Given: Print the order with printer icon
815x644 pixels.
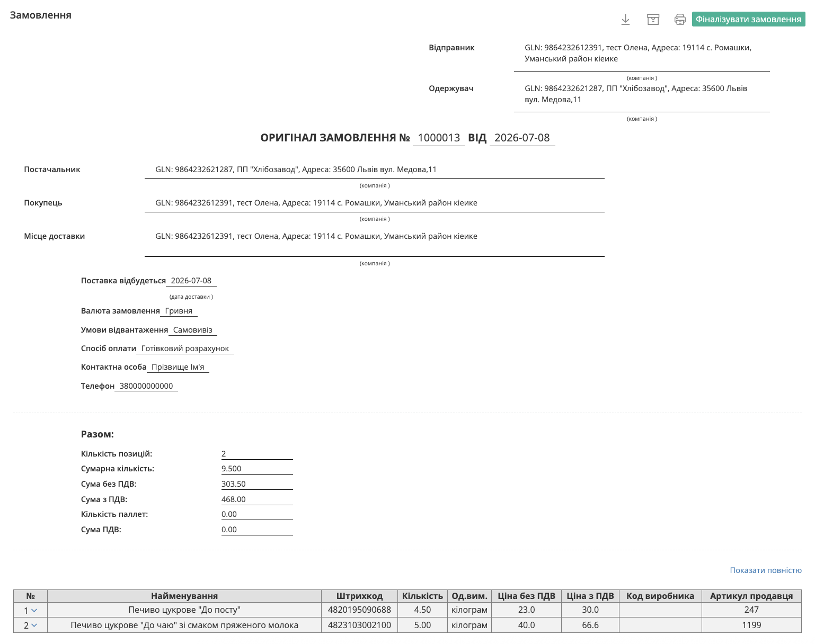Looking at the screenshot, I should (x=680, y=20).
